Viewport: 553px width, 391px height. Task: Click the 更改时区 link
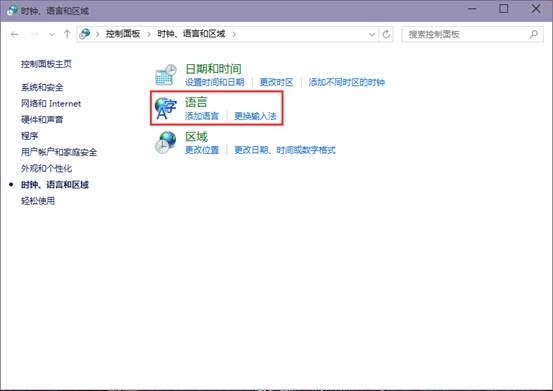point(276,82)
